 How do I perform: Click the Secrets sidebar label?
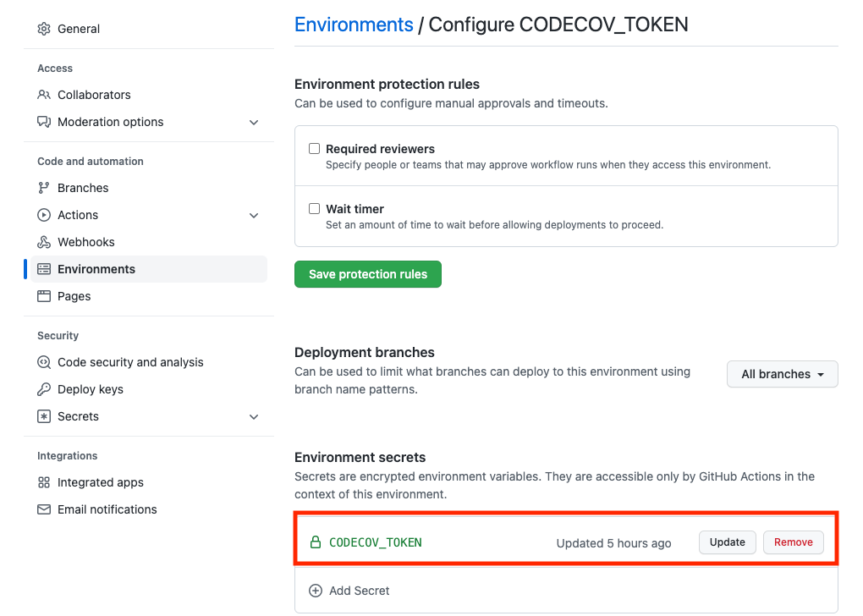[78, 416]
